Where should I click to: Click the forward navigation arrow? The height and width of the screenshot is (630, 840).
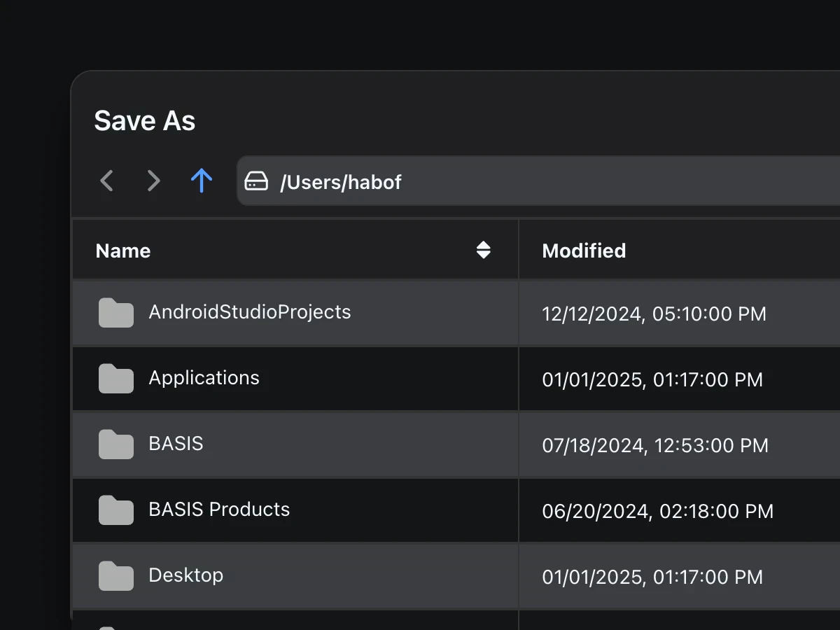coord(153,181)
